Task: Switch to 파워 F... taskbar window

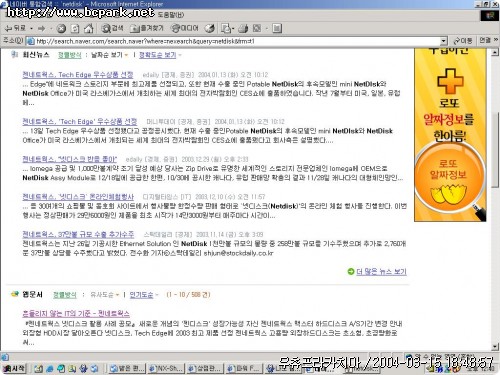Action: [x=243, y=368]
